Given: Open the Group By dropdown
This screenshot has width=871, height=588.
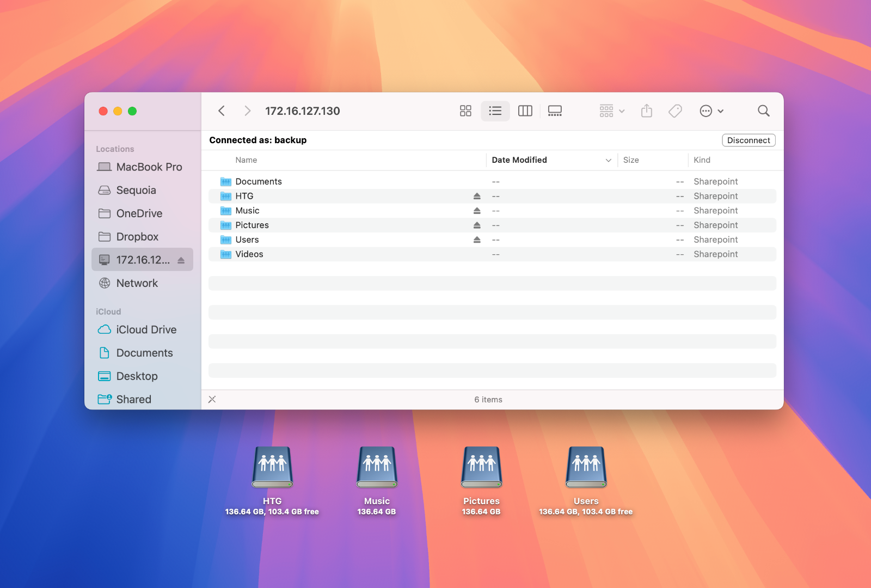Looking at the screenshot, I should 612,111.
